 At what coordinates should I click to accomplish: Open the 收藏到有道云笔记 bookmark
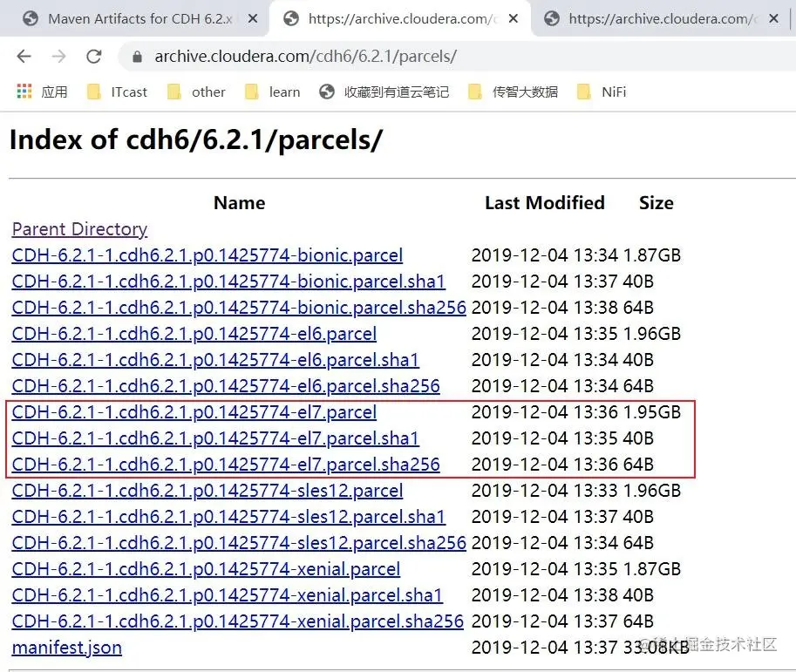pyautogui.click(x=384, y=92)
